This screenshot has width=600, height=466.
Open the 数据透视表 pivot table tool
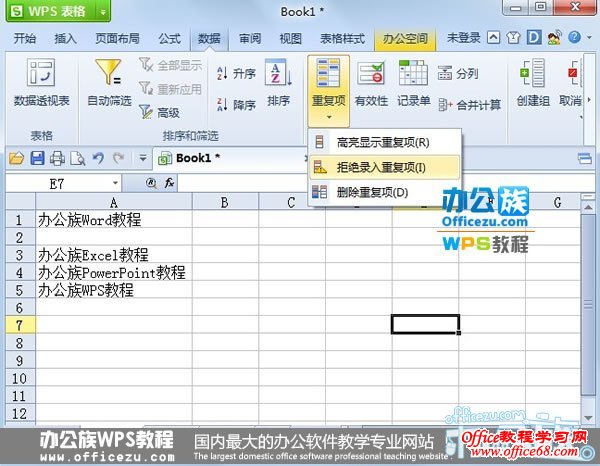42,83
